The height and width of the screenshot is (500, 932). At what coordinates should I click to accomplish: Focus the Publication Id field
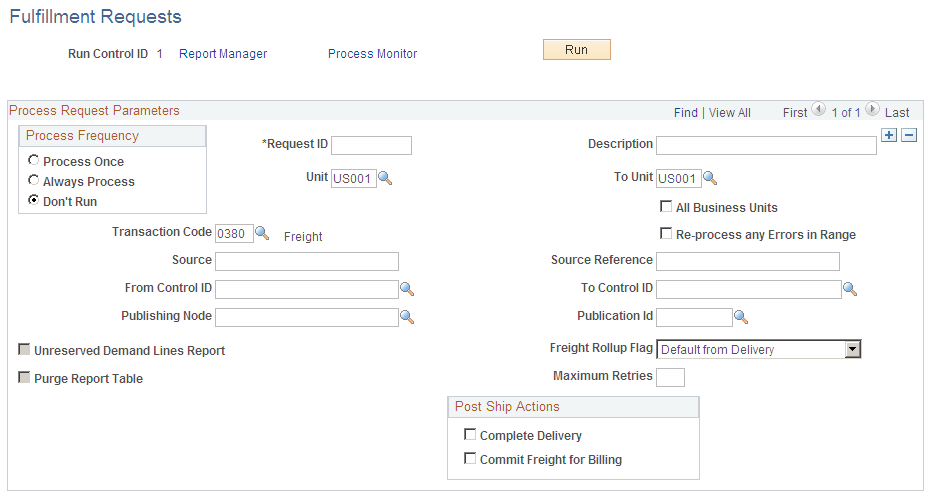pyautogui.click(x=694, y=317)
